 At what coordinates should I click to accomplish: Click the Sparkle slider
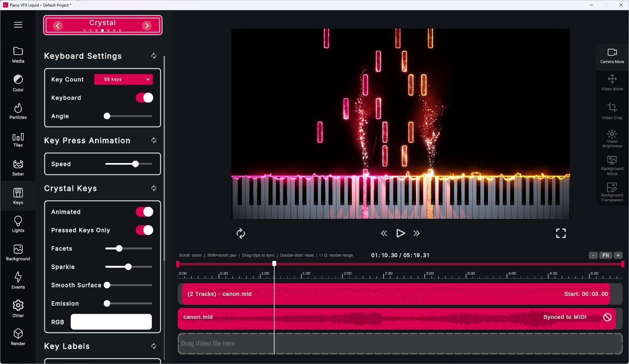point(129,267)
